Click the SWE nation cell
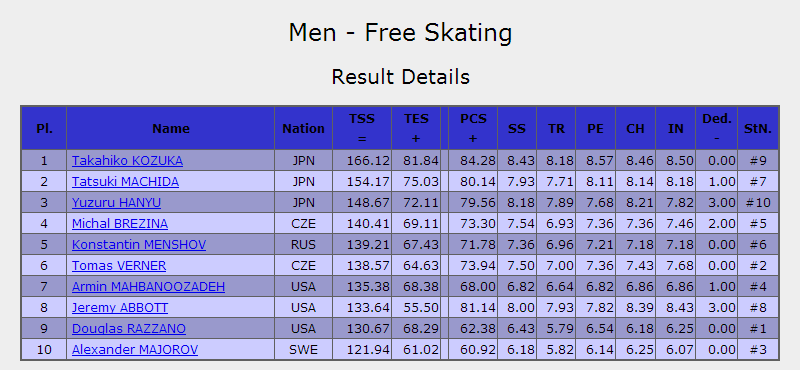 pos(304,350)
